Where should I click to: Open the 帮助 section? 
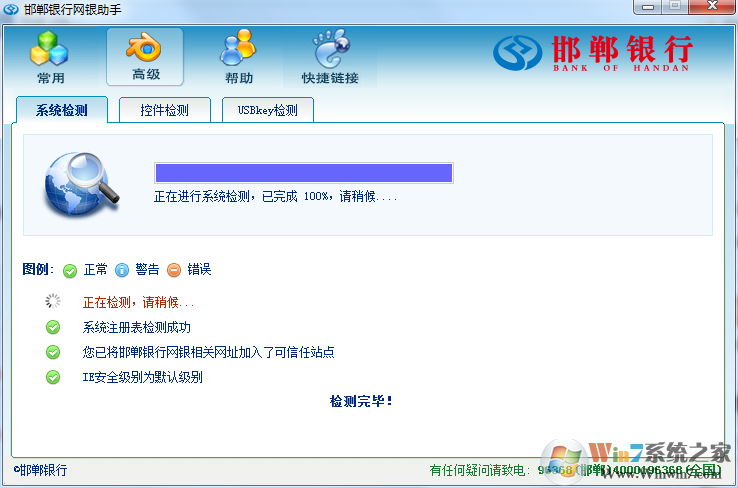[x=239, y=57]
